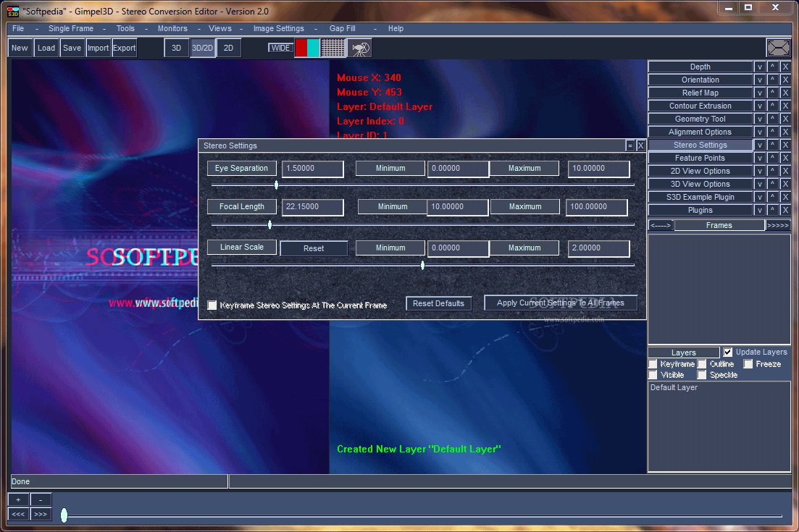
Task: Open the Relief Map panel
Action: point(700,93)
